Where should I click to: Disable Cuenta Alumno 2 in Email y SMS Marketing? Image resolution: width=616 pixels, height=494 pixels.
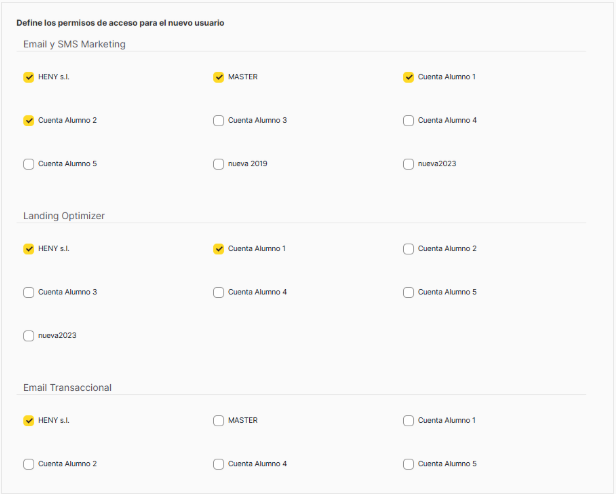tap(28, 121)
